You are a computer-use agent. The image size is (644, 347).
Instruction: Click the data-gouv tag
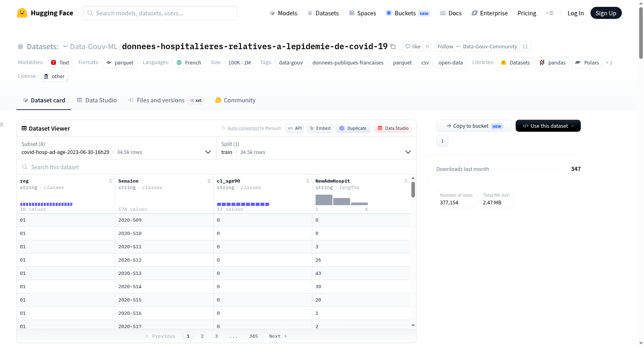click(291, 62)
